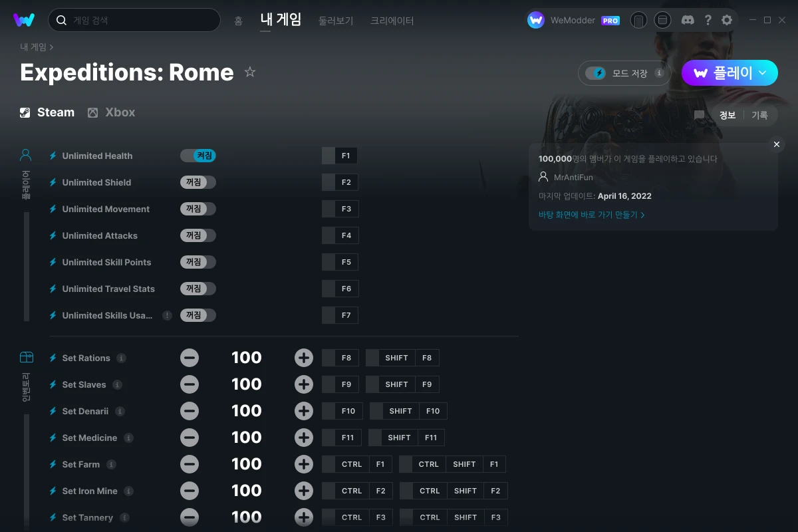Increase Set Slaves value
This screenshot has height=532, width=798.
tap(304, 384)
